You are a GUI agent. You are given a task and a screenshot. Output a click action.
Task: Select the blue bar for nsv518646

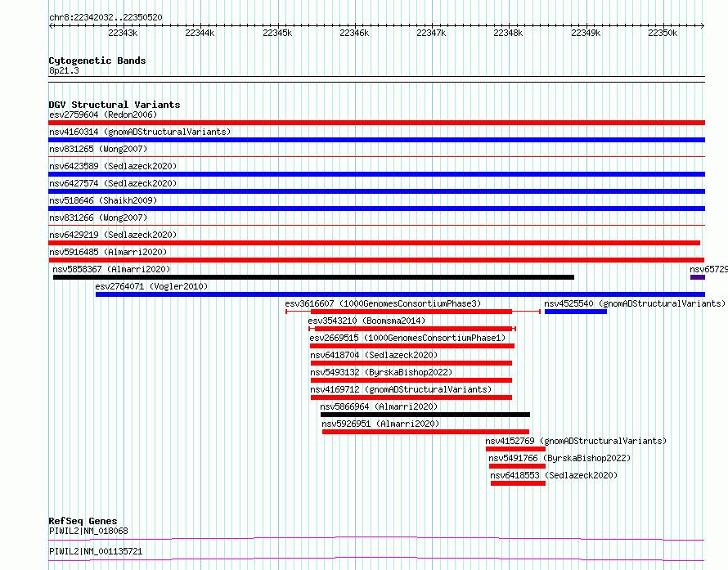tap(376, 209)
